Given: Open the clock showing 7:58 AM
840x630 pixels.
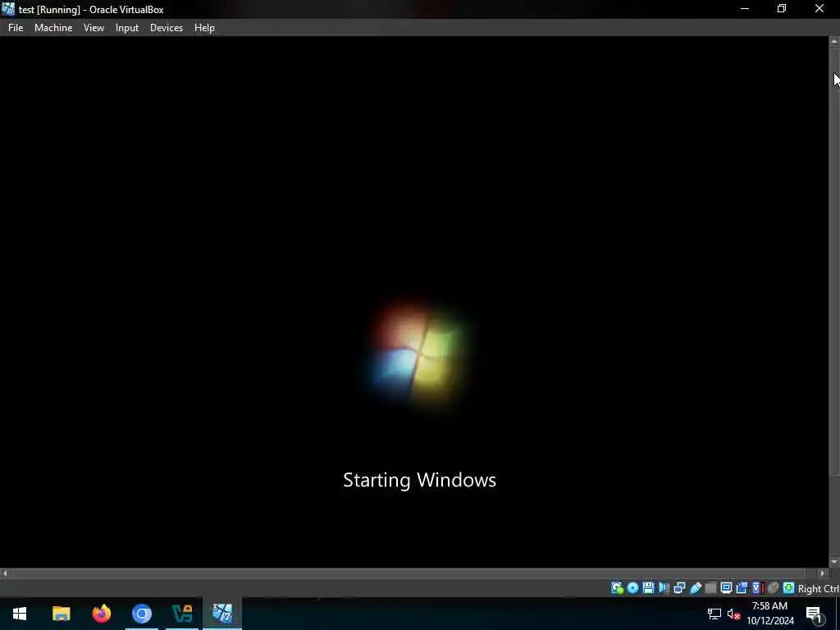Looking at the screenshot, I should tap(769, 614).
